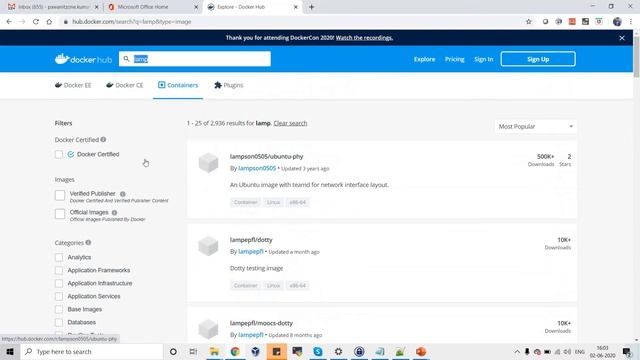Open the Chrome profile avatar
This screenshot has width=640, height=360.
coord(617,22)
